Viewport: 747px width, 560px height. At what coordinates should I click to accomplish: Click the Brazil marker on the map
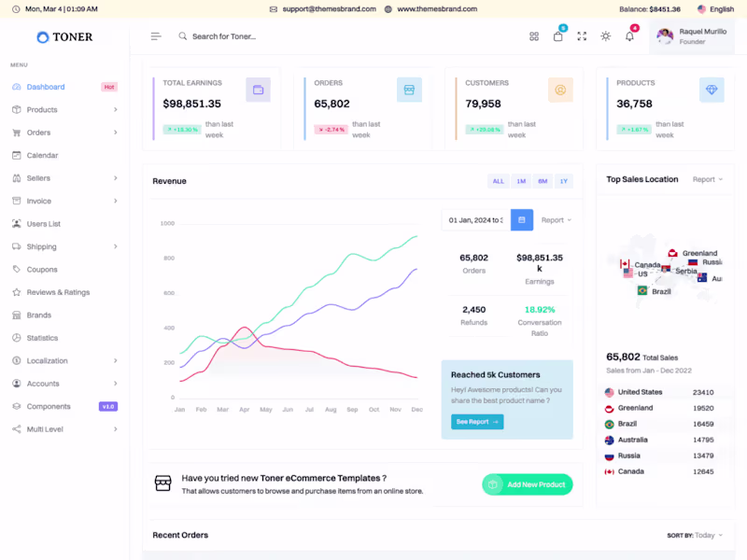pos(642,290)
